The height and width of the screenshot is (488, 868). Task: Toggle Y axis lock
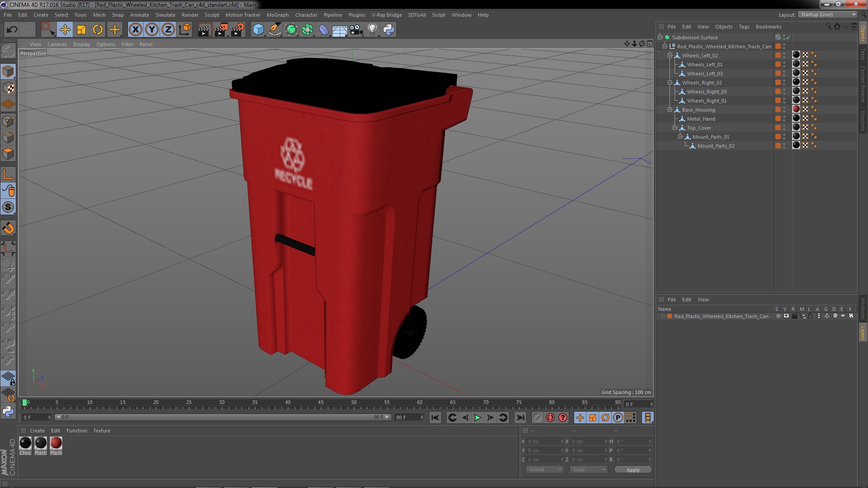click(152, 30)
